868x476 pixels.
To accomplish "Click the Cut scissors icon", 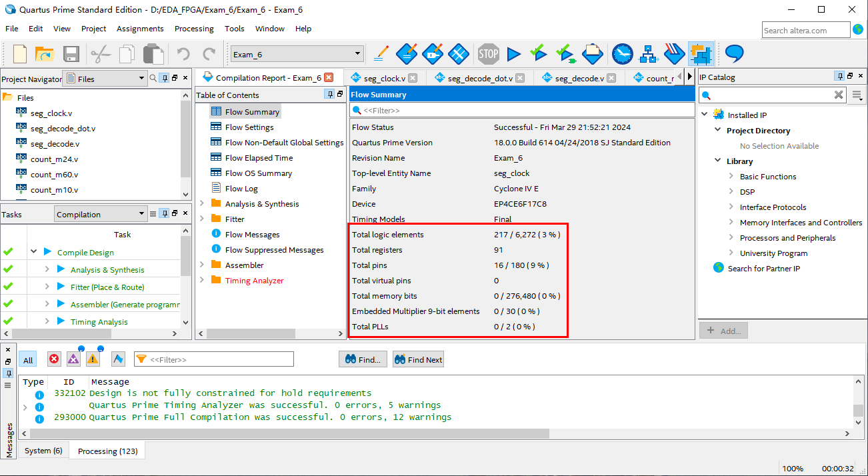I will click(x=101, y=54).
